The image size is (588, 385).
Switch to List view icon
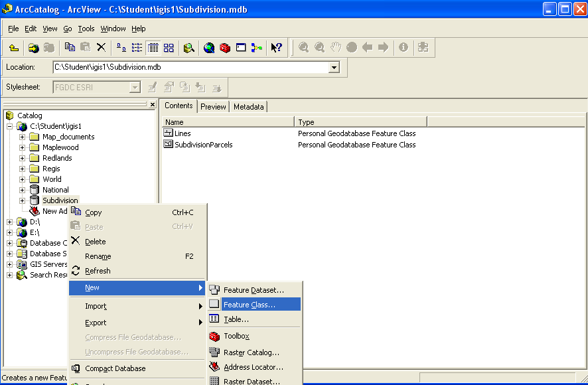(x=137, y=47)
